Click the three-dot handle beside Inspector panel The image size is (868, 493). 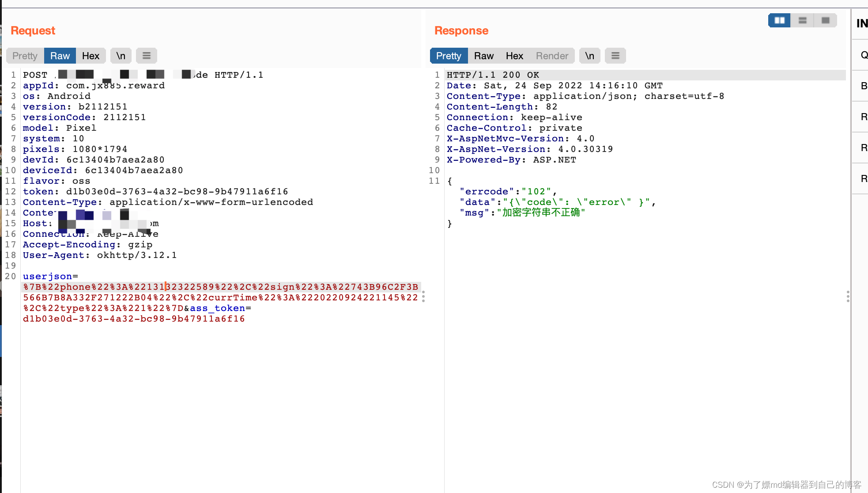point(848,296)
